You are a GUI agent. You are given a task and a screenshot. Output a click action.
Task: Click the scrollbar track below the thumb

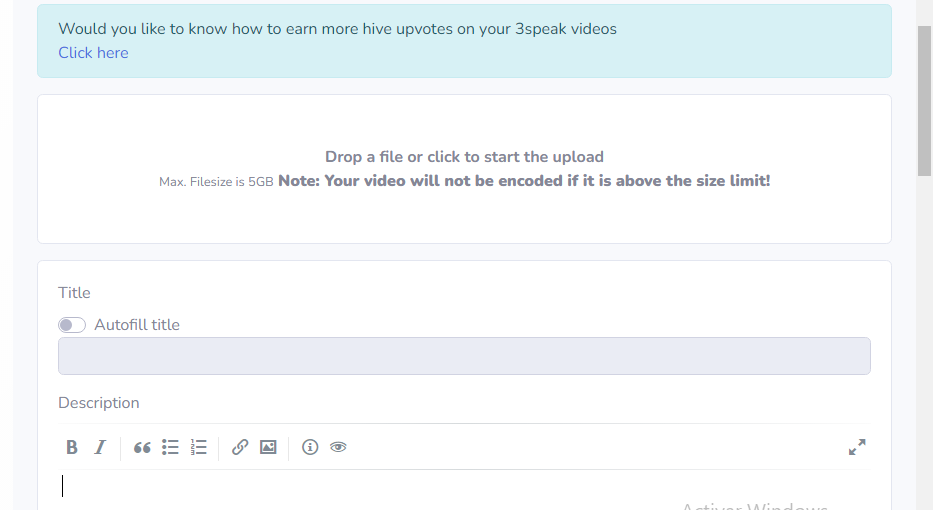(x=924, y=350)
